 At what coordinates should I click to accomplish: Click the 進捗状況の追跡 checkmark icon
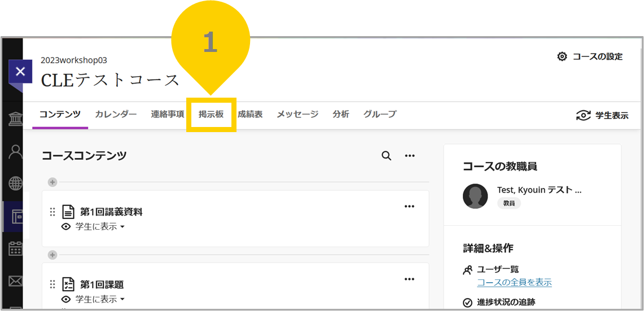[467, 303]
